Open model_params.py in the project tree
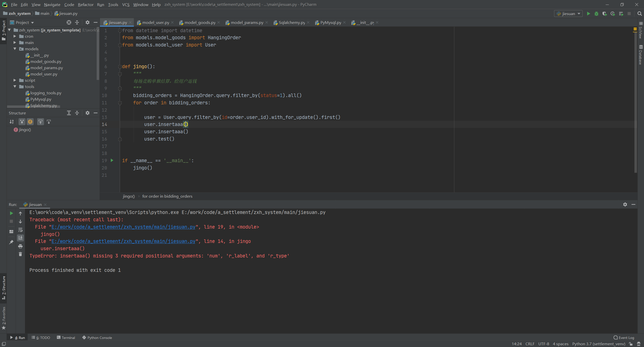The image size is (644, 347). coord(47,68)
